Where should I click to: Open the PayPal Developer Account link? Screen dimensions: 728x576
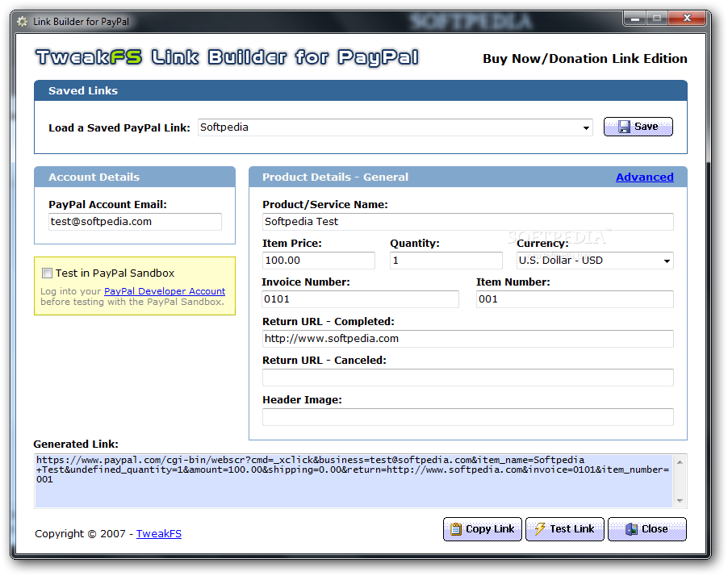(165, 291)
